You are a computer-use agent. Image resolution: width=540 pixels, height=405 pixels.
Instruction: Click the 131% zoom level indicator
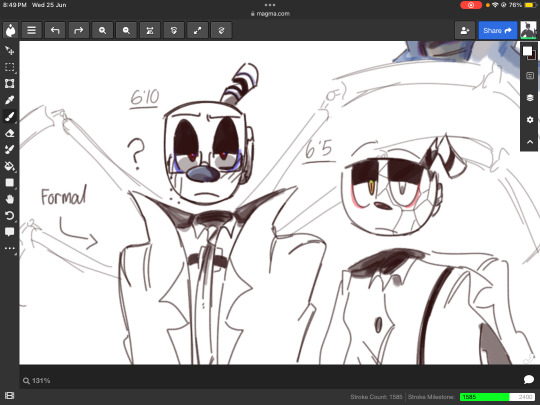click(37, 381)
